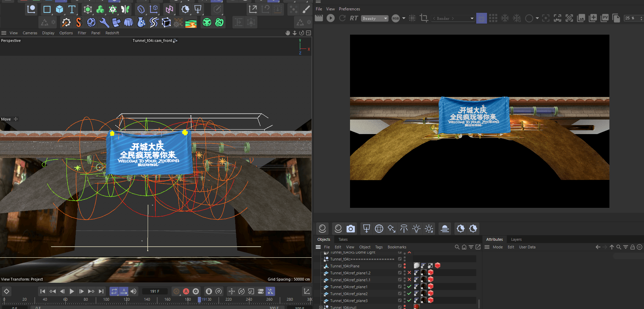Switch to the Takes tab
This screenshot has width=644, height=309.
pos(343,239)
